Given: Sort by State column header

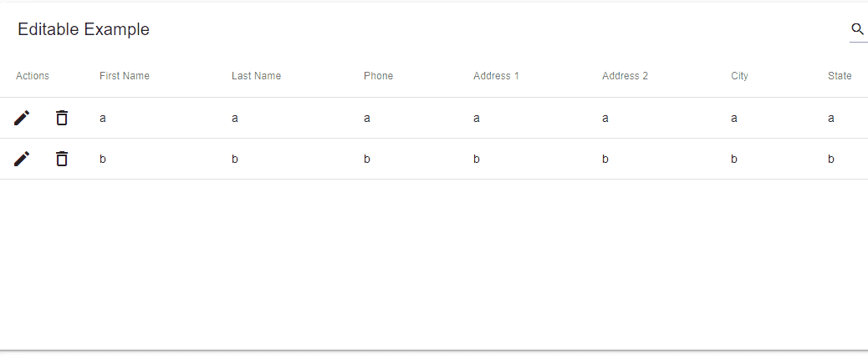Looking at the screenshot, I should (840, 76).
